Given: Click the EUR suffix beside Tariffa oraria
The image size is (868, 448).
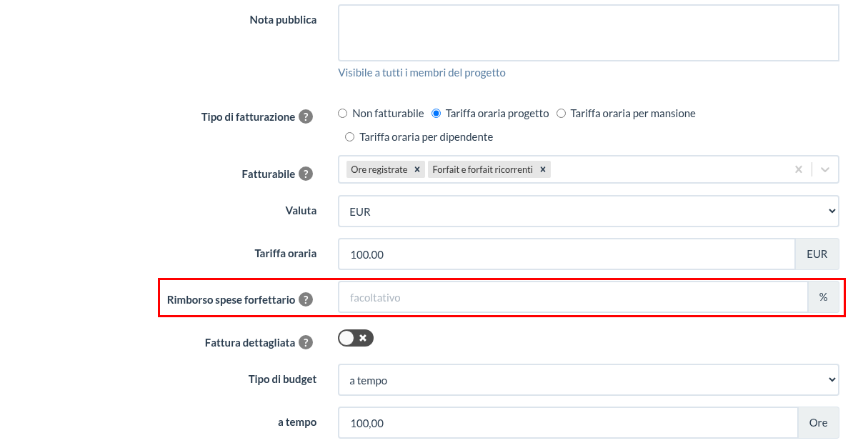Looking at the screenshot, I should 817,254.
